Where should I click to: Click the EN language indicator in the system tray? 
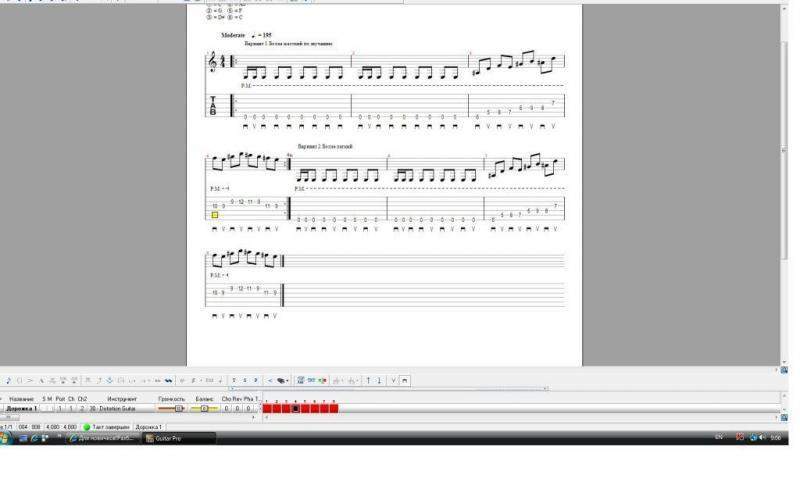click(719, 437)
